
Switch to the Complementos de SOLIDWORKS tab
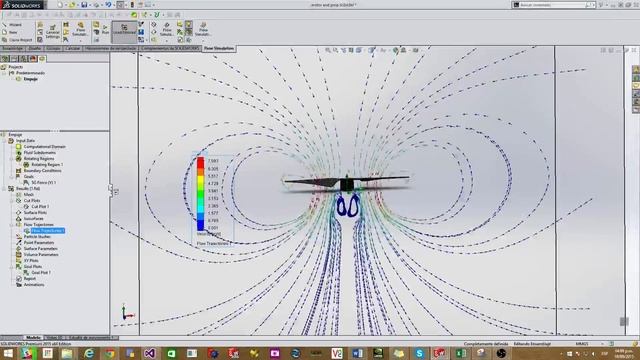coord(171,48)
